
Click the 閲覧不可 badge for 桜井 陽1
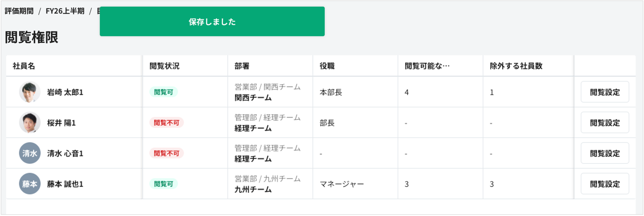coord(166,122)
